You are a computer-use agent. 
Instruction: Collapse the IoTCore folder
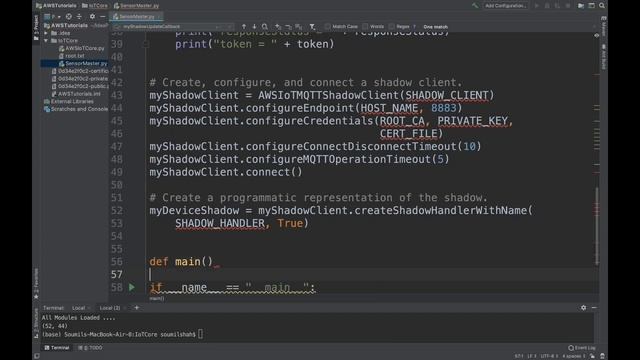point(46,41)
